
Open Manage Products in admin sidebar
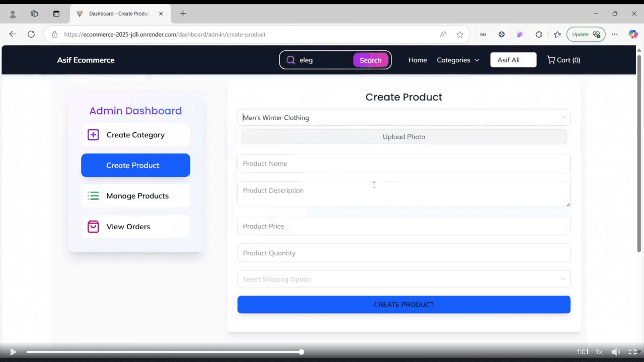coord(136,196)
